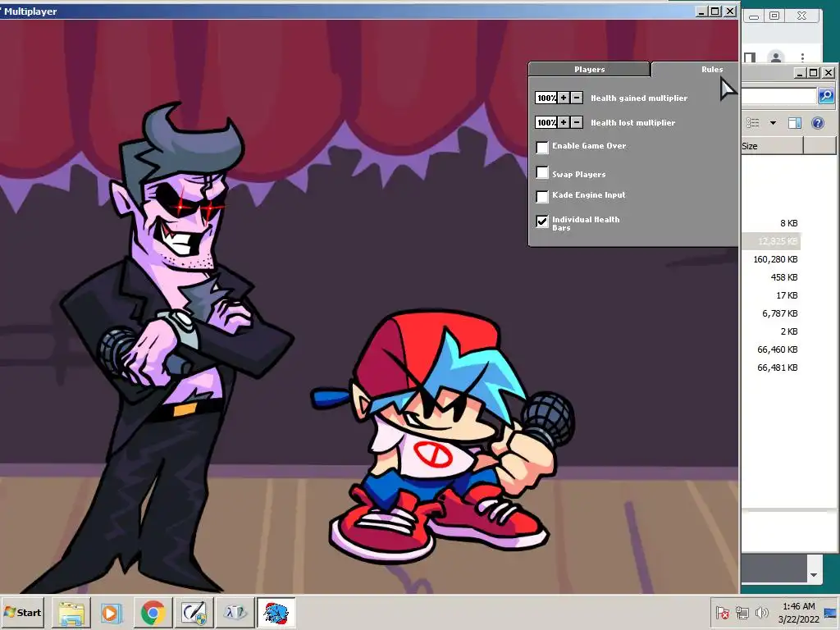
Task: Click the Health lost multiplier 100% value box
Action: tap(546, 122)
